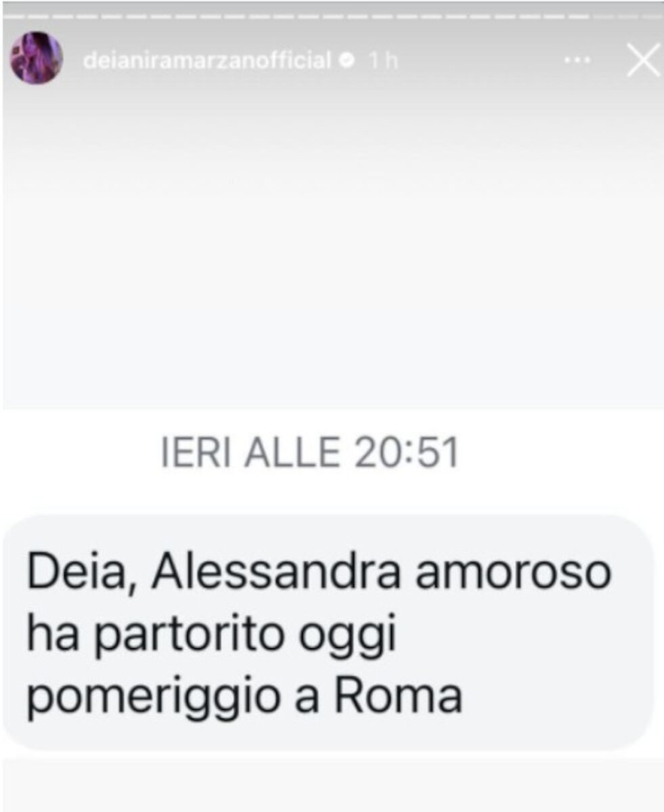The image size is (664, 812).
Task: Click the line "ha partorito oggi"
Action: point(212,638)
